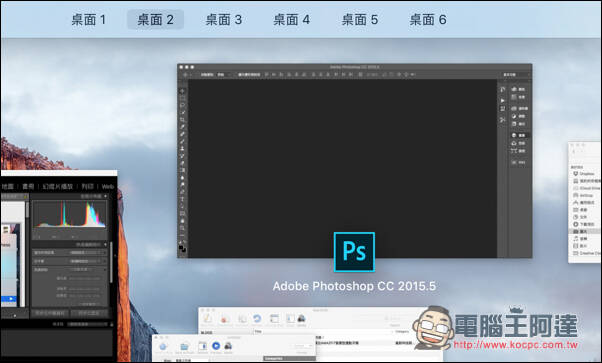
Task: Open iCloud Drive in Finder sidebar
Action: [586, 188]
